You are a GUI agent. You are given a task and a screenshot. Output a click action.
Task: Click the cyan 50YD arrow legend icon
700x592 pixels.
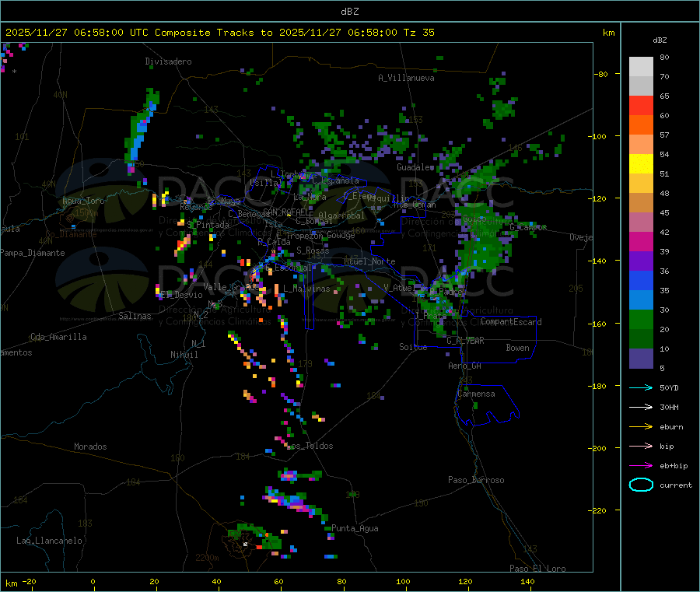coord(641,387)
